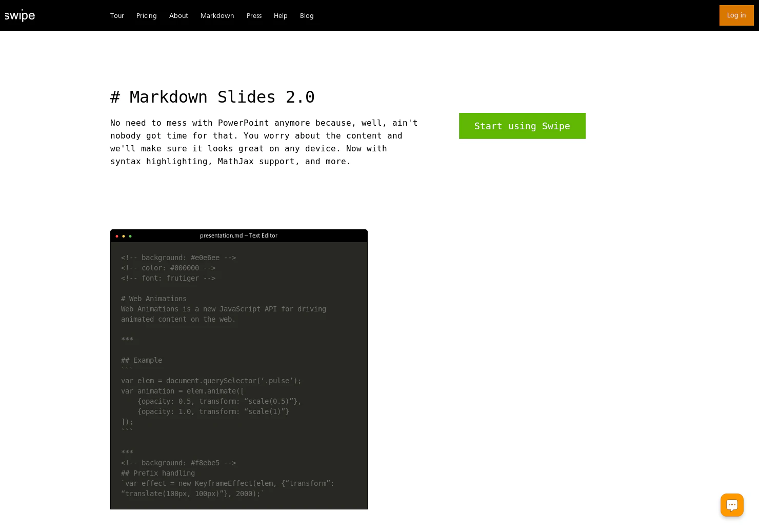Open the Help link
The height and width of the screenshot is (532, 759).
click(281, 15)
